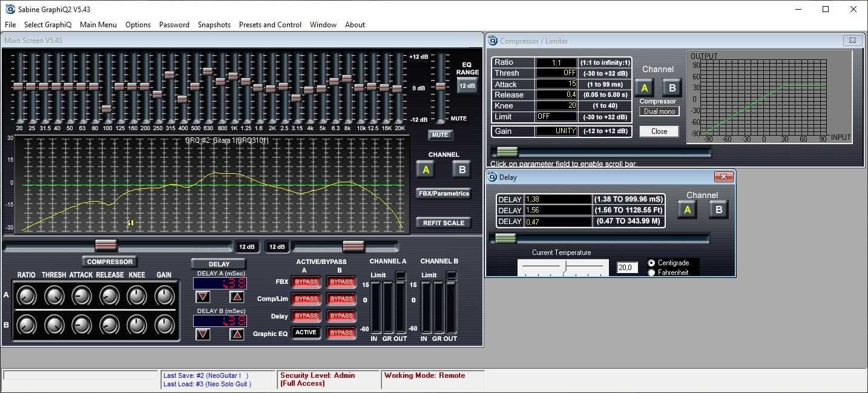
Task: Click the 630 Hz EQ fader handle
Action: click(x=208, y=71)
